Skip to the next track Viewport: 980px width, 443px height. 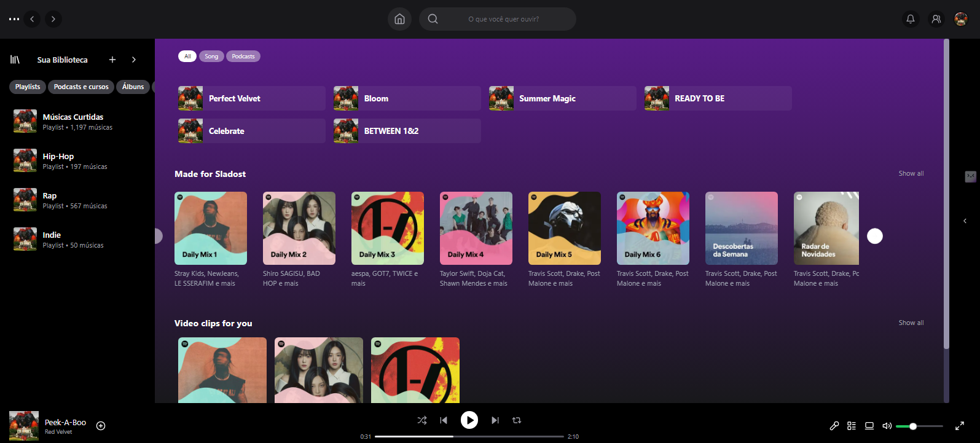click(x=495, y=420)
